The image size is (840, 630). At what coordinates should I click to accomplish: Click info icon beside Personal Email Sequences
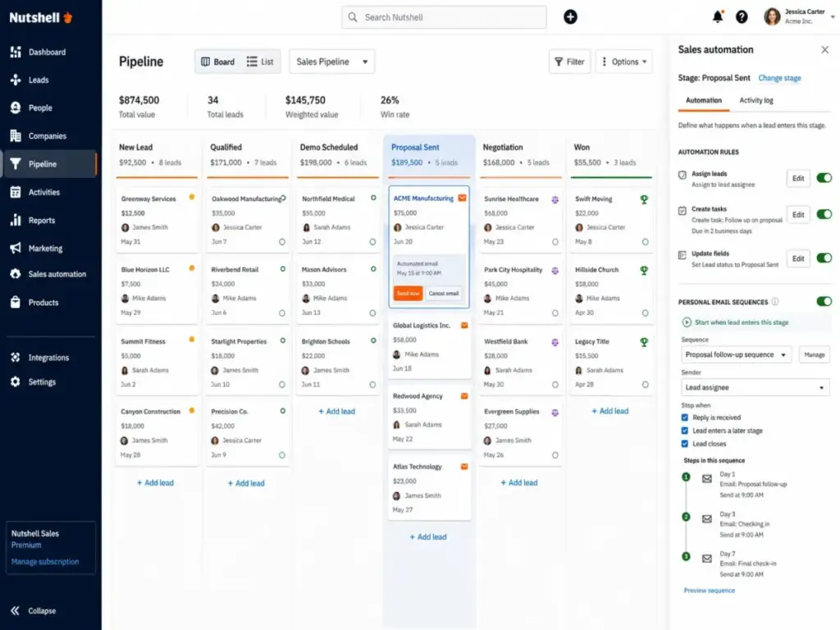[775, 302]
